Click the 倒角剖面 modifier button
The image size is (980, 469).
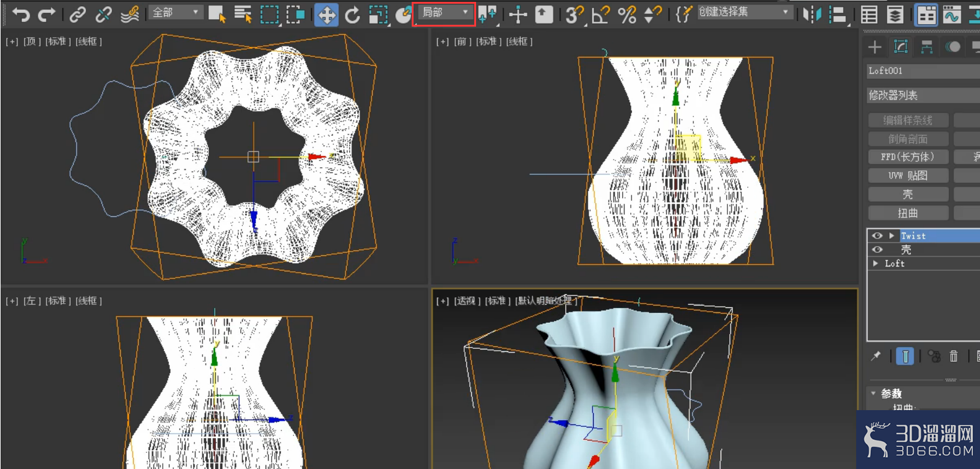coord(908,139)
